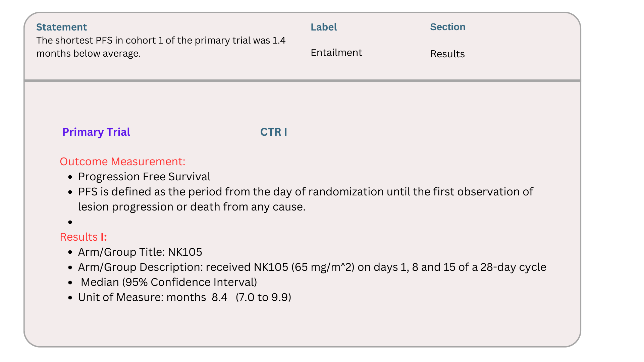Click the Label column heading
This screenshot has width=644, height=362.
click(323, 27)
